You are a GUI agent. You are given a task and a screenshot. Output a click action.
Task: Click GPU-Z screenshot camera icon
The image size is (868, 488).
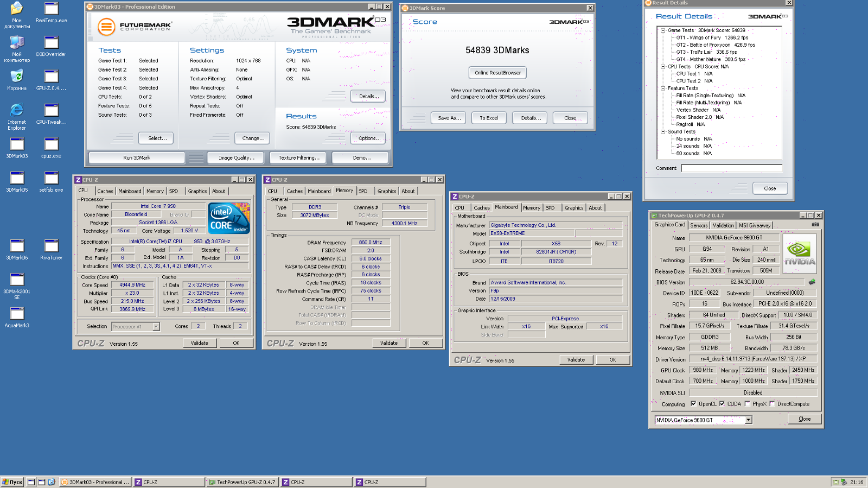pyautogui.click(x=815, y=224)
